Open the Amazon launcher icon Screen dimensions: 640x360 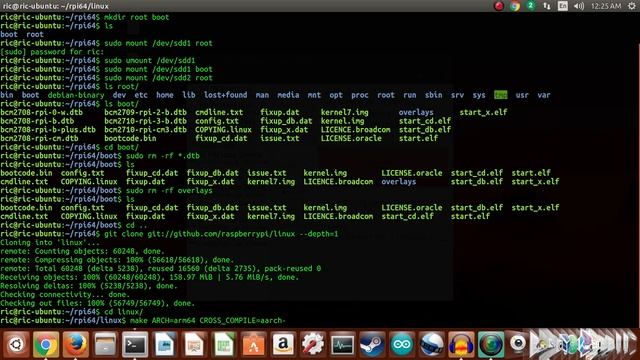pos(283,345)
